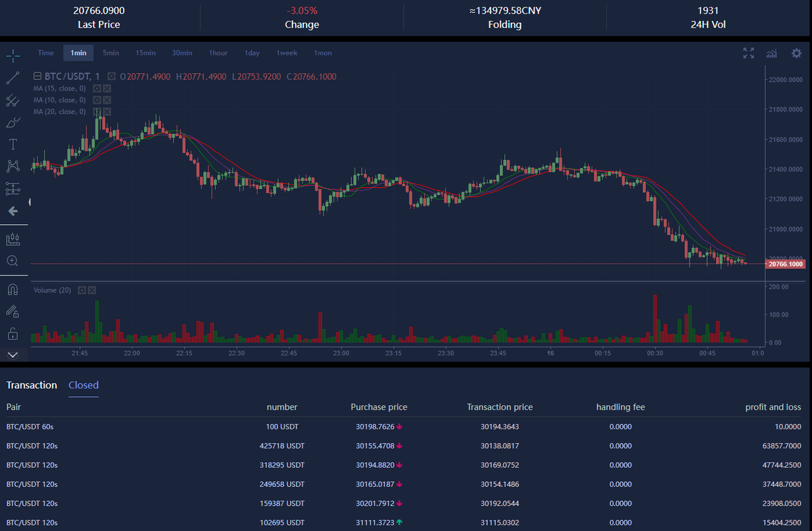Select the 1min interval
This screenshot has height=531, width=812.
click(x=78, y=53)
